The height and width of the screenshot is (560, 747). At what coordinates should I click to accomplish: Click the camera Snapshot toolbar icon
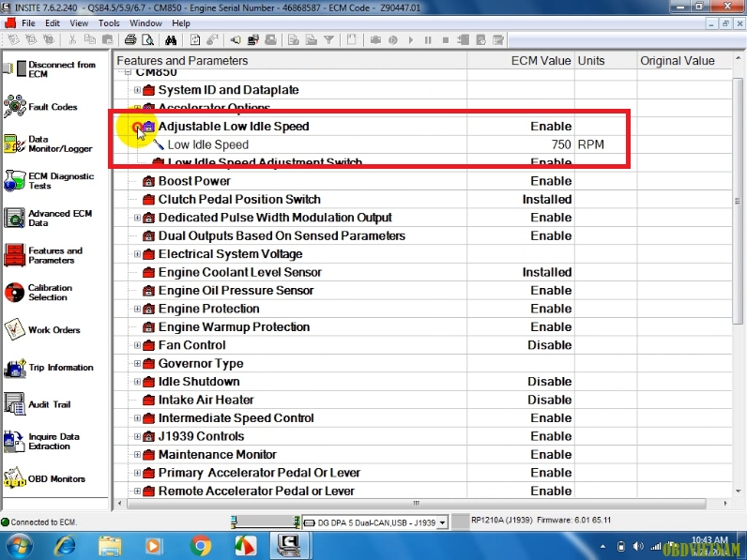tap(375, 40)
